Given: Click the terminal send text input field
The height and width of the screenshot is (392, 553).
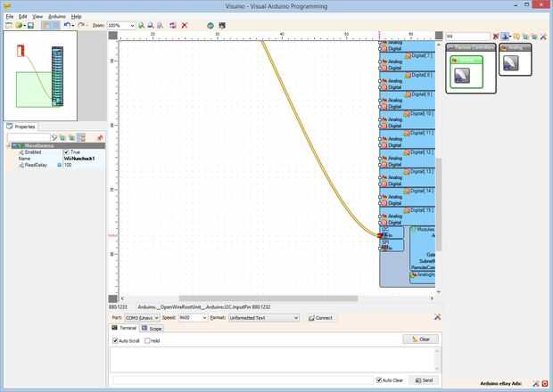Looking at the screenshot, I should tap(243, 380).
